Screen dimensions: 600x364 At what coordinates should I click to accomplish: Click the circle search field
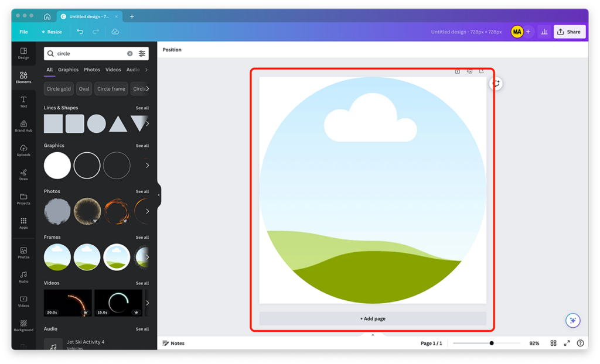tap(96, 53)
